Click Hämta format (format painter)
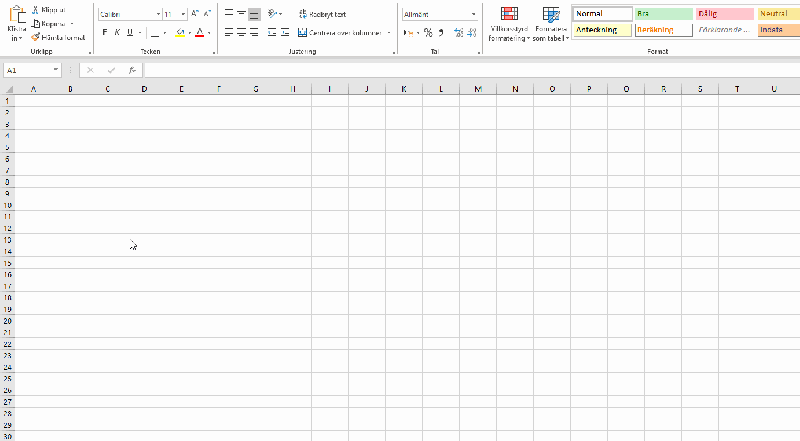Image resolution: width=800 pixels, height=441 pixels. point(58,37)
